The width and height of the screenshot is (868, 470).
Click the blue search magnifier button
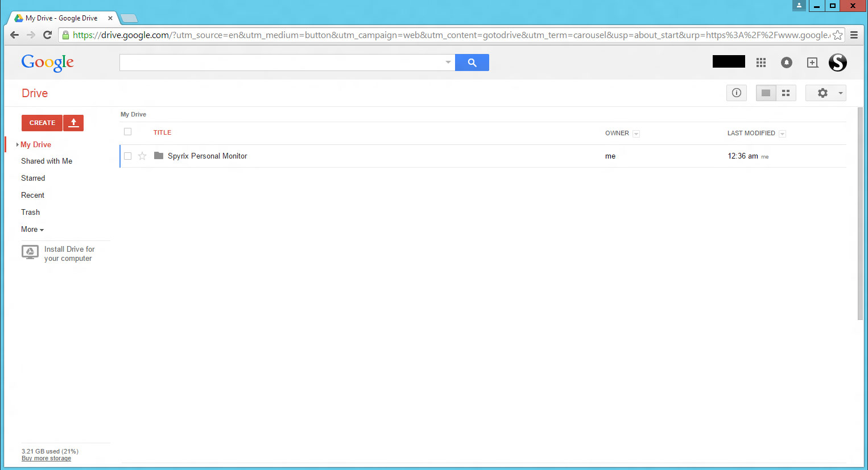pos(472,63)
